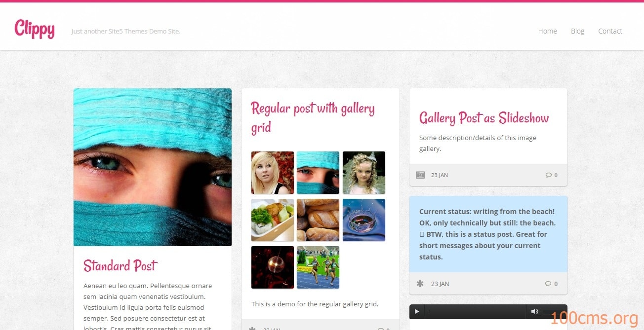This screenshot has width=644, height=330.
Task: Open the Blog menu item
Action: click(577, 31)
